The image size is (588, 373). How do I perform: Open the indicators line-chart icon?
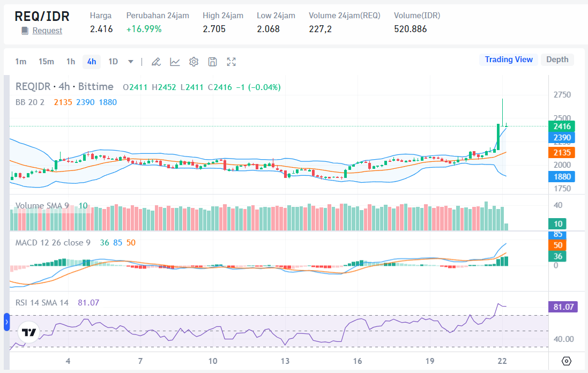175,62
